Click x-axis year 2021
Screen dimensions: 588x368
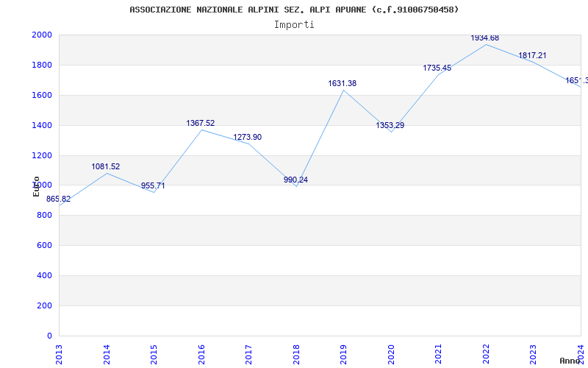click(438, 354)
